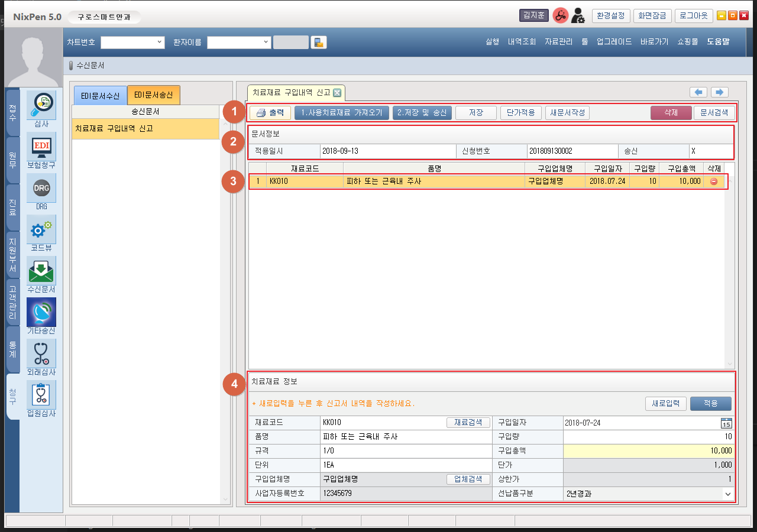
Task: Expand the 환자이름 dropdown
Action: 266,43
